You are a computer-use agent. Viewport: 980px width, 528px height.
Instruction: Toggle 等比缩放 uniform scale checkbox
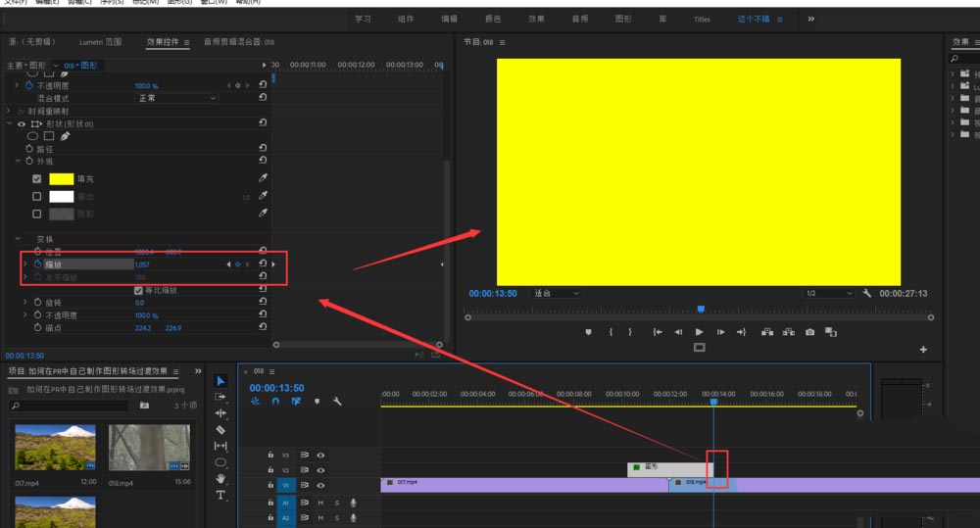(138, 291)
